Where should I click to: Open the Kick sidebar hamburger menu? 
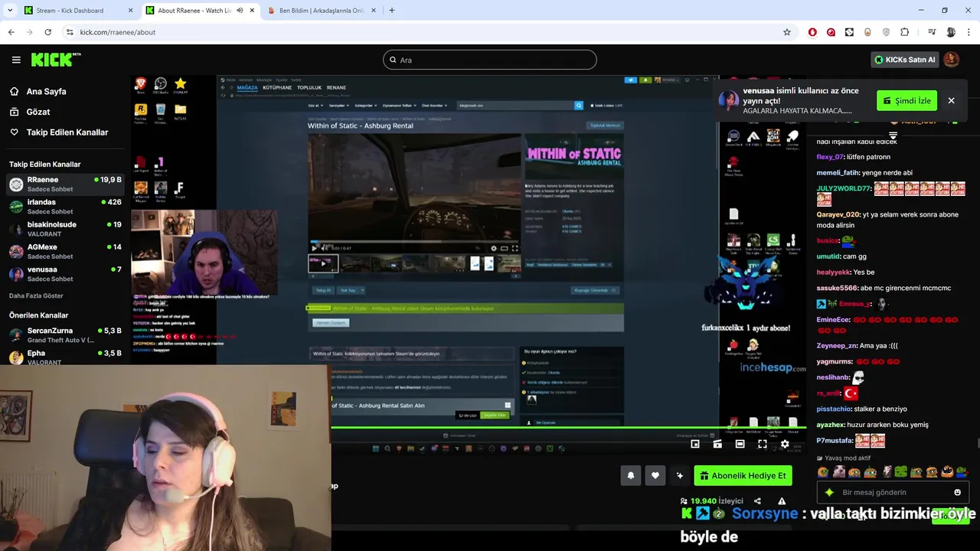point(16,60)
